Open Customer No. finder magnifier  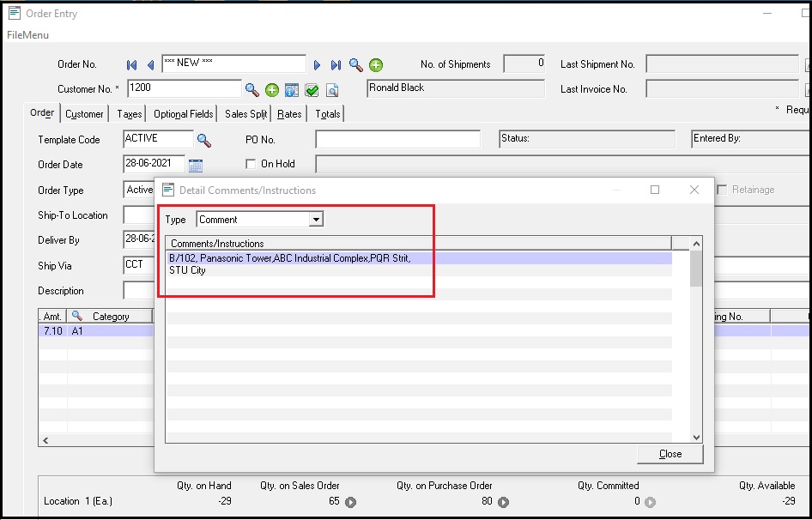tap(251, 90)
